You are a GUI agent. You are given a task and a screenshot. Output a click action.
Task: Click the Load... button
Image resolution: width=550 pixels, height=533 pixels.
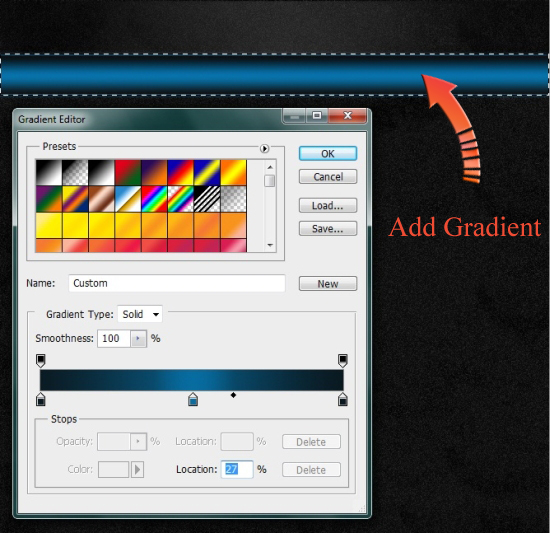click(x=328, y=205)
